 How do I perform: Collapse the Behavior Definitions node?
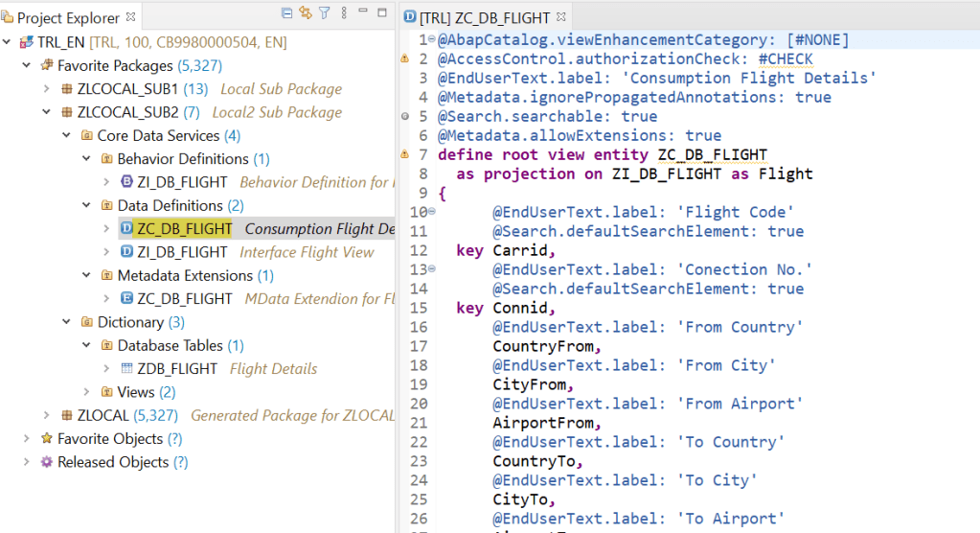pyautogui.click(x=86, y=158)
